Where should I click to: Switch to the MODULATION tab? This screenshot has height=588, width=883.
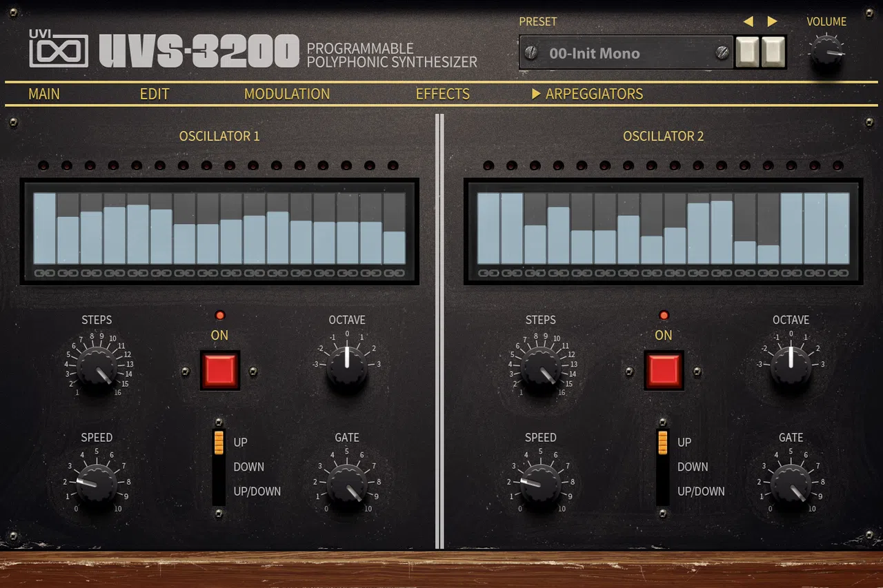tap(287, 94)
